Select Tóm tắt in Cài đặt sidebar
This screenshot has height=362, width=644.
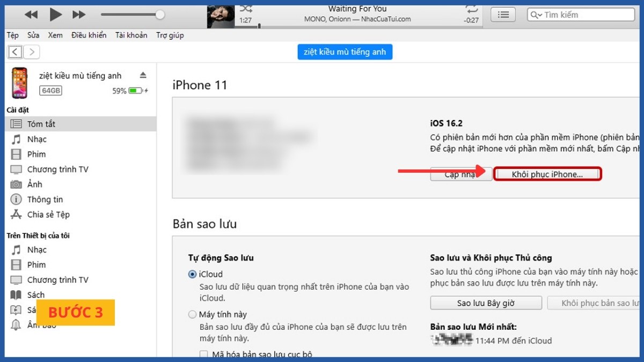click(80, 124)
